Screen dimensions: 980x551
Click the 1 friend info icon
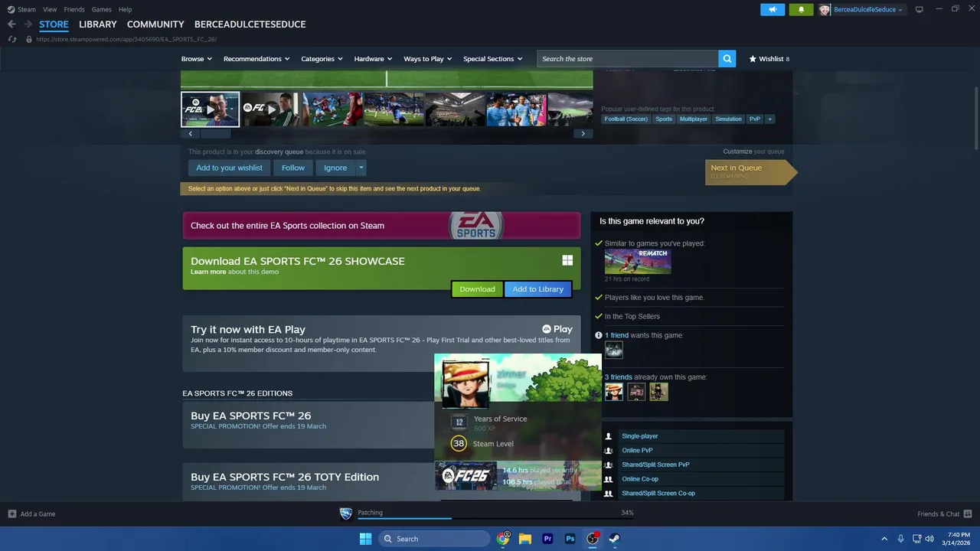[x=599, y=335]
